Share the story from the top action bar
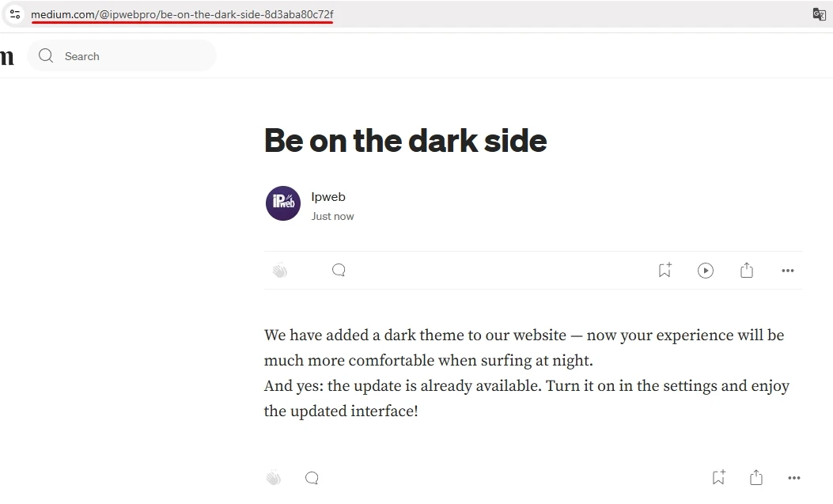The width and height of the screenshot is (833, 504). 747,271
